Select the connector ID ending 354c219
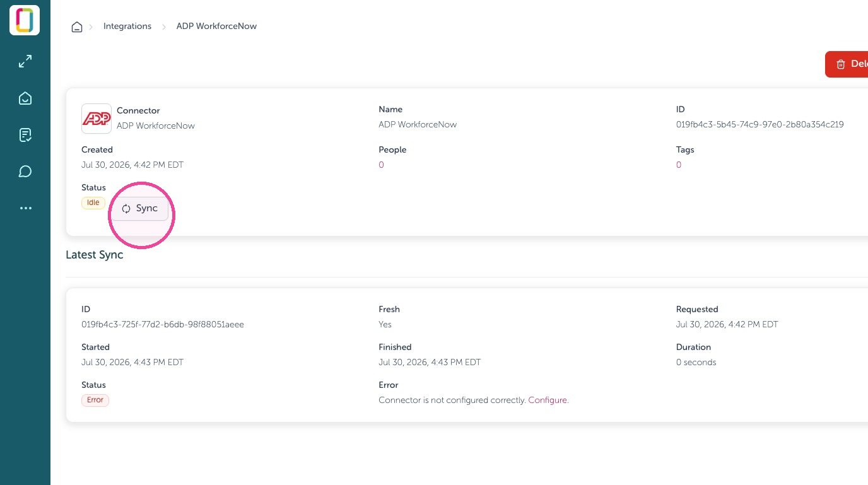868x485 pixels. tap(759, 125)
